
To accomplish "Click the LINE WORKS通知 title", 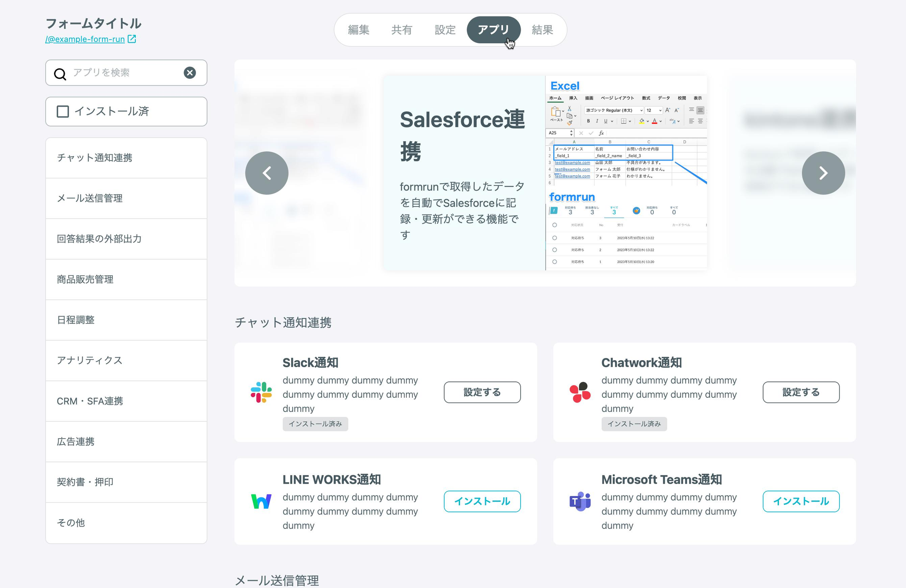I will tap(332, 480).
